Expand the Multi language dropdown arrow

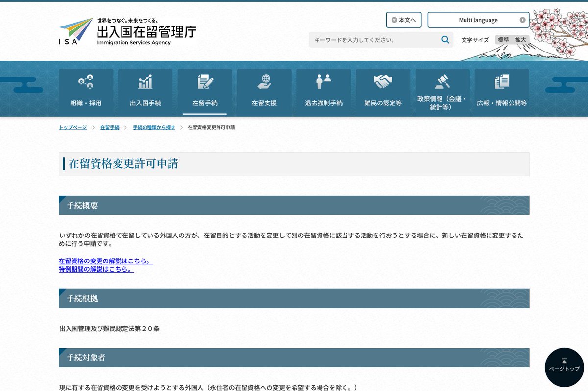coord(523,20)
